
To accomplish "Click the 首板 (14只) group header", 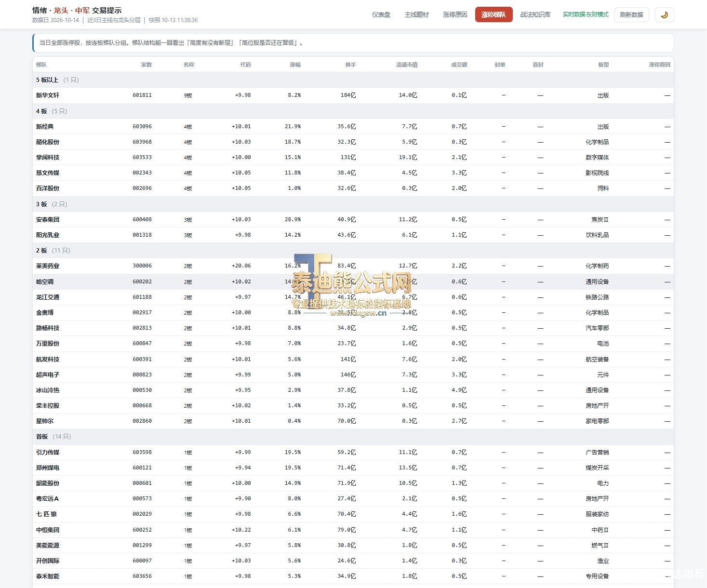I will [353, 437].
